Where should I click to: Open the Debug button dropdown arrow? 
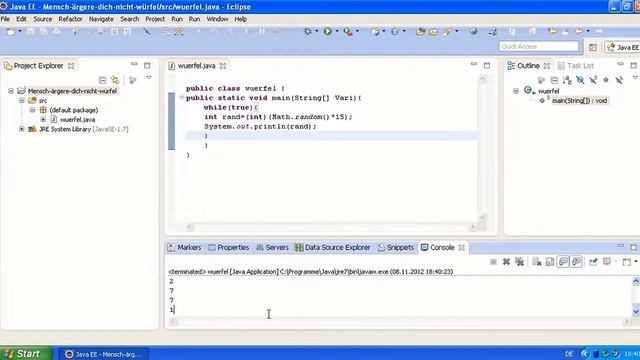coord(317,31)
